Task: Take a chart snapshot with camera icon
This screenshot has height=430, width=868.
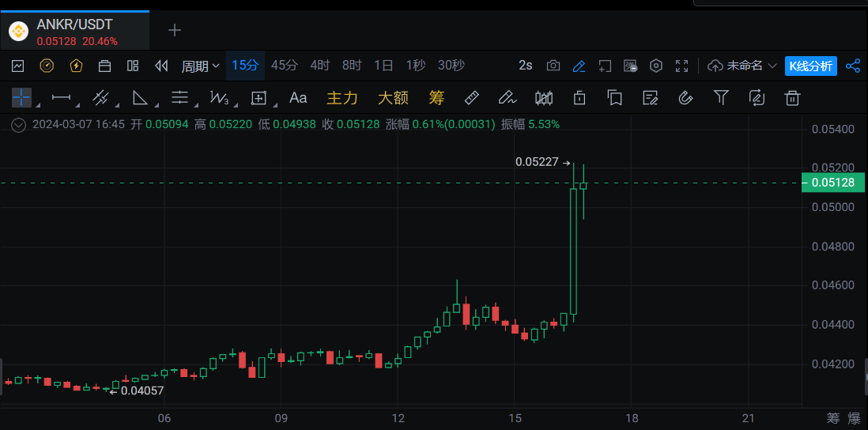Action: [x=553, y=66]
